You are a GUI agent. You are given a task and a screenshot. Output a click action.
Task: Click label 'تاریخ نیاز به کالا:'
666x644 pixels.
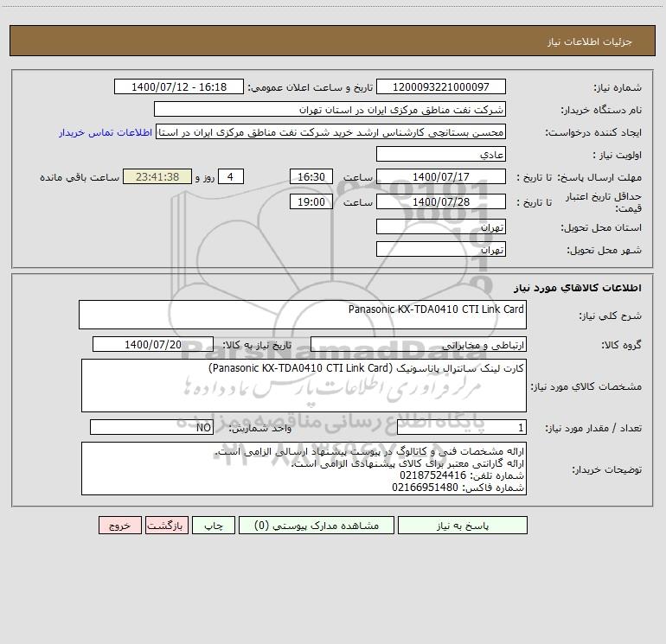pyautogui.click(x=258, y=345)
